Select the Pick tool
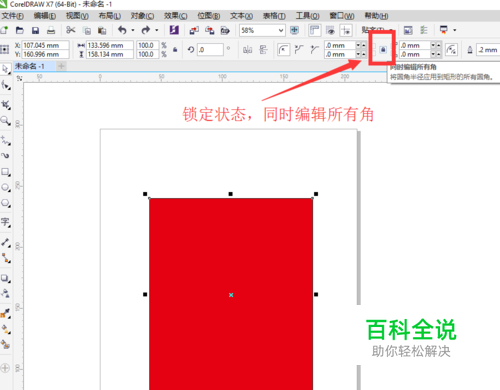This screenshot has height=390, width=500. [x=6, y=69]
